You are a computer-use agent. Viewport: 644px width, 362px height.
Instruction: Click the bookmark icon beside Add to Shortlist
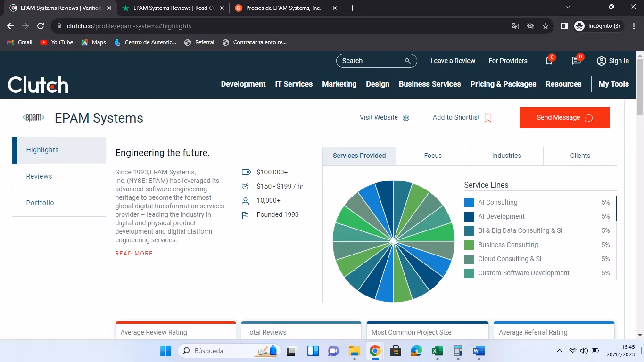coord(488,118)
